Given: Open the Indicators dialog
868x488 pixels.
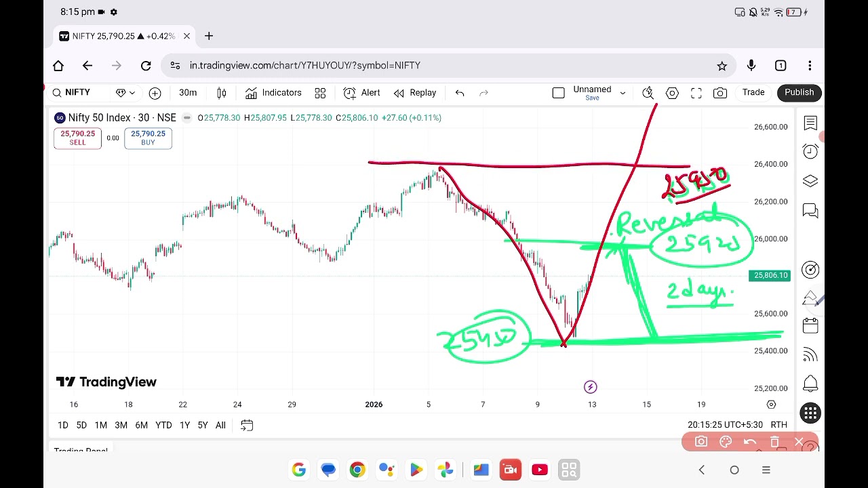Looking at the screenshot, I should click(x=274, y=93).
